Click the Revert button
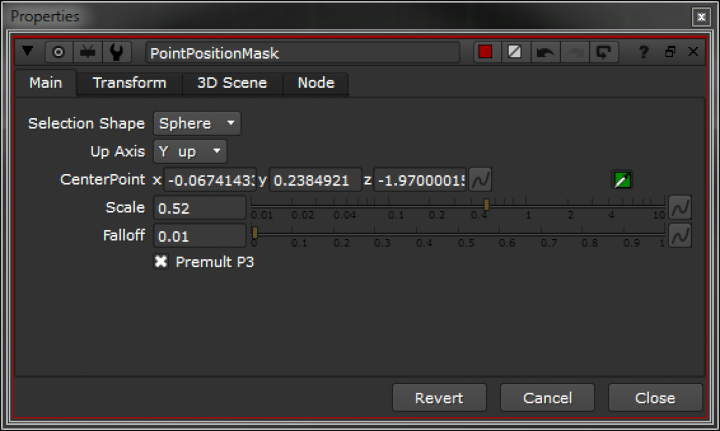This screenshot has height=431, width=720. [x=439, y=398]
